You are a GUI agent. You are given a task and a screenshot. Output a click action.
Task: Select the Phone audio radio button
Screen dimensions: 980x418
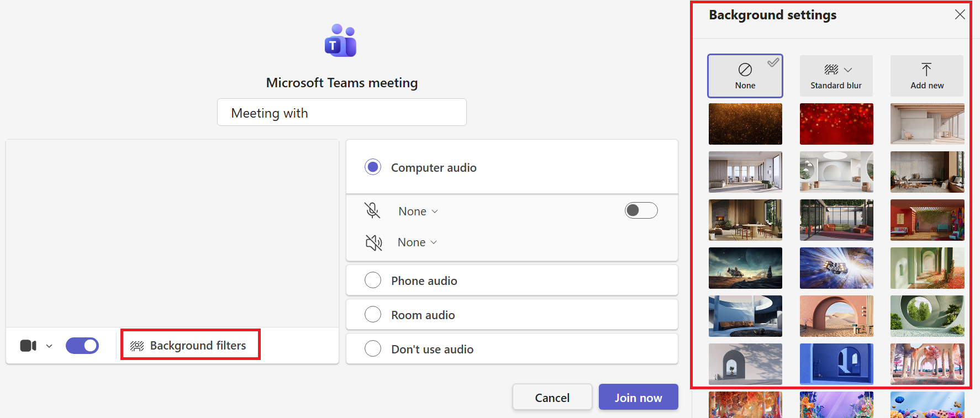[373, 281]
